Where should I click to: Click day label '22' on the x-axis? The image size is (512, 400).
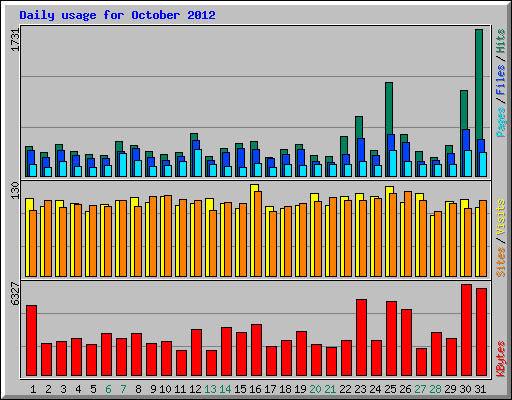(x=345, y=389)
